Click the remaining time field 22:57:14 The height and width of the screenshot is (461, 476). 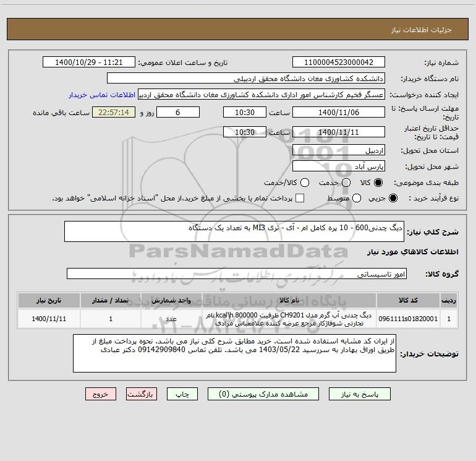click(x=114, y=112)
